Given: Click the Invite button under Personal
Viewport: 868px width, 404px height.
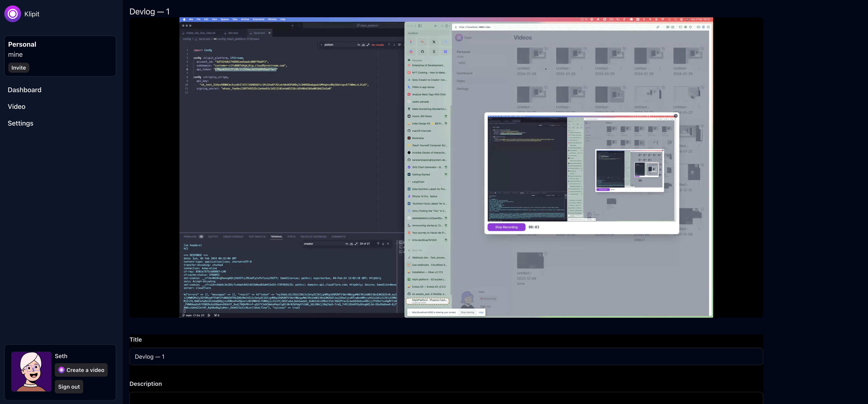Looking at the screenshot, I should 19,68.
